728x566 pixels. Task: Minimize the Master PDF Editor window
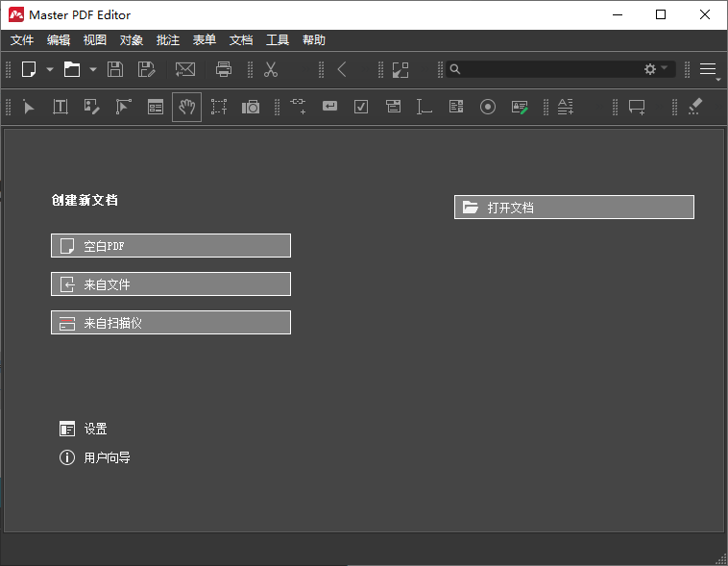click(618, 14)
